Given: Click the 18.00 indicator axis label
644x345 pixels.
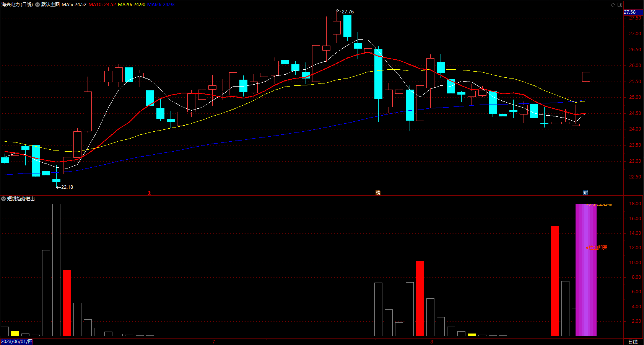Looking at the screenshot, I should tap(635, 204).
